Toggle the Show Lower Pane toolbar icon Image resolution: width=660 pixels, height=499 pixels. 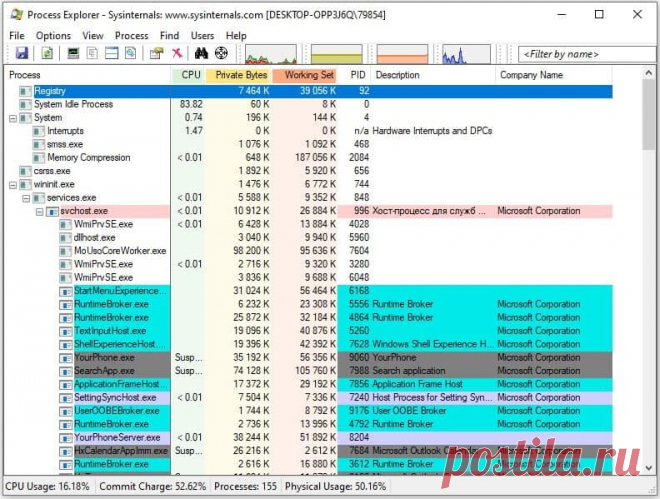point(112,53)
